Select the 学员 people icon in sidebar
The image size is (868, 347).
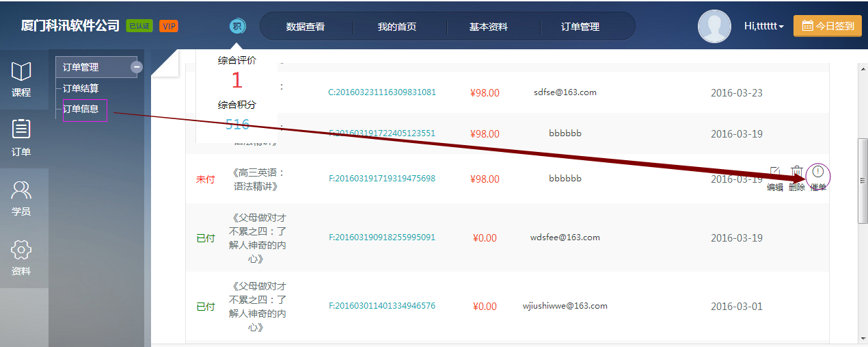click(x=21, y=190)
